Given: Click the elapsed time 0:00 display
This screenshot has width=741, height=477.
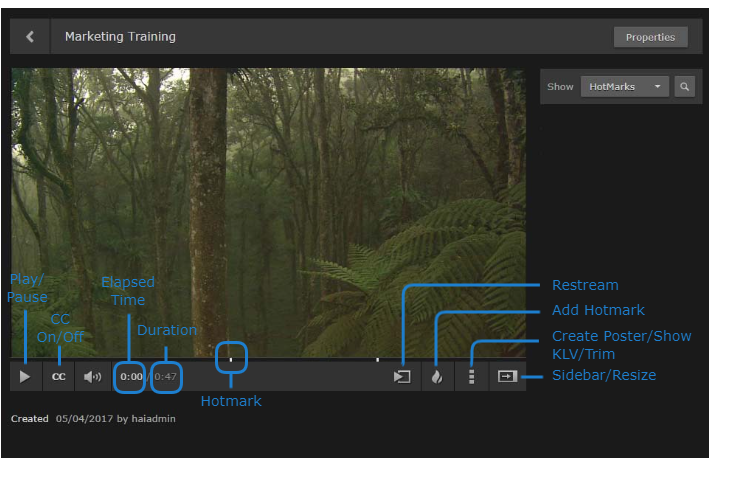Looking at the screenshot, I should (131, 377).
